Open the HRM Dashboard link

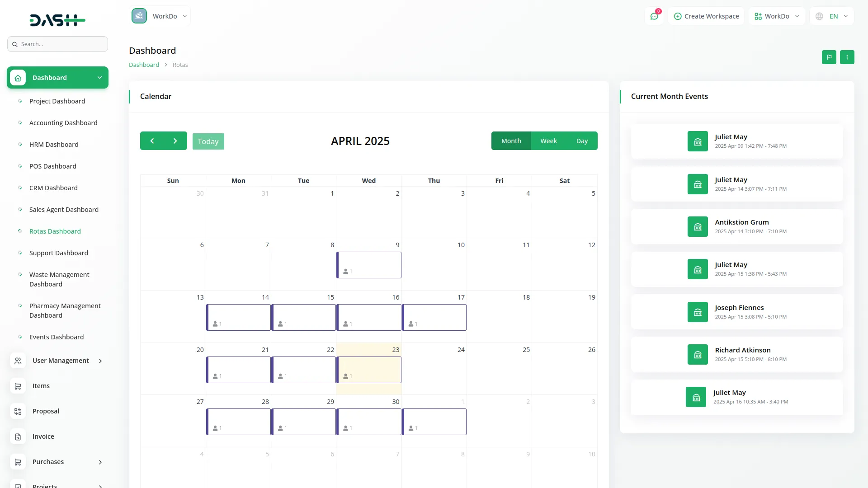(54, 145)
